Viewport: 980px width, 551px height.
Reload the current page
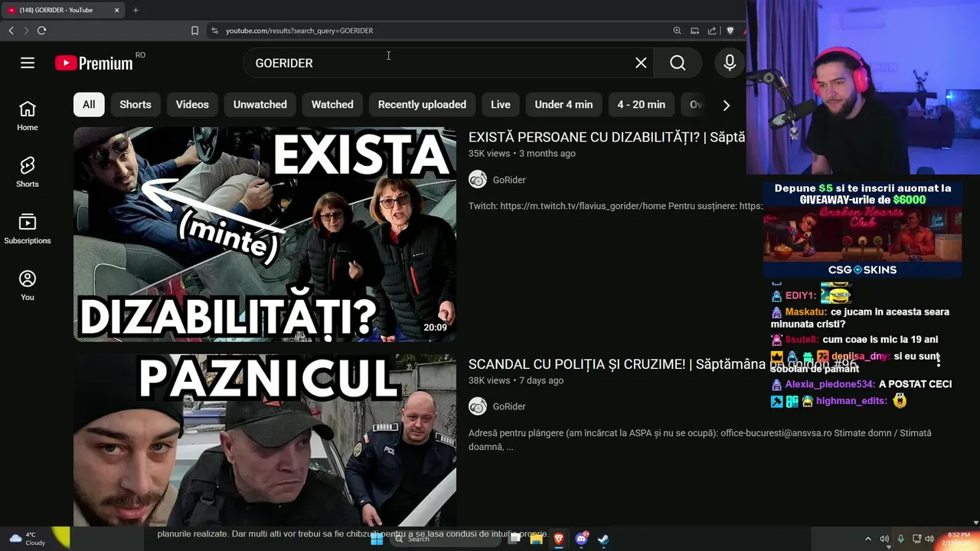[41, 31]
